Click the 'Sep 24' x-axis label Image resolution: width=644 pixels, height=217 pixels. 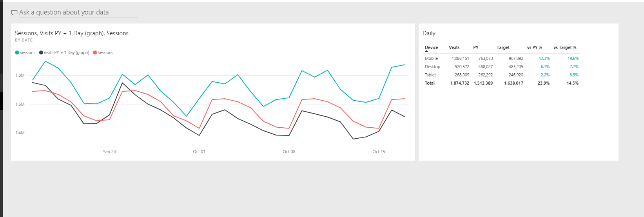(109, 152)
